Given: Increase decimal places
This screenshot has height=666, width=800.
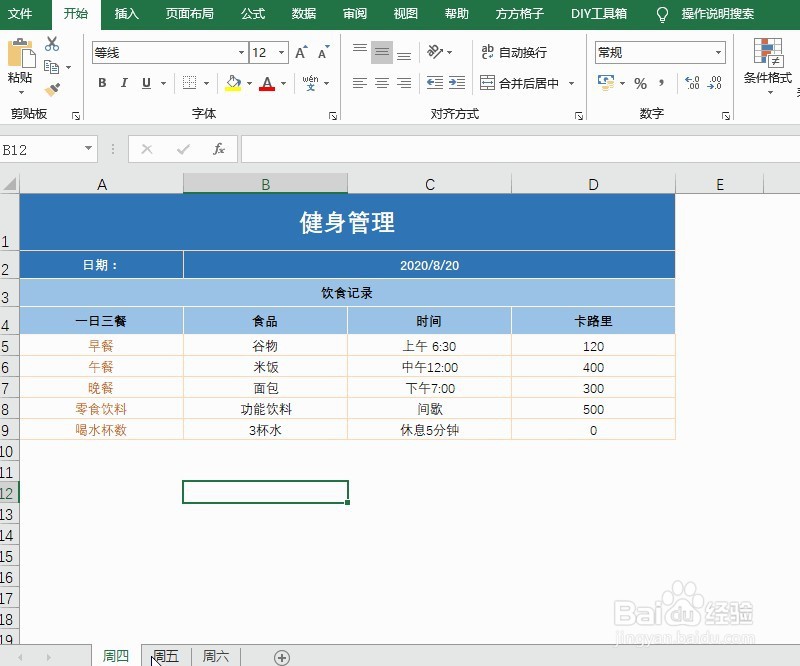Looking at the screenshot, I should tap(692, 84).
